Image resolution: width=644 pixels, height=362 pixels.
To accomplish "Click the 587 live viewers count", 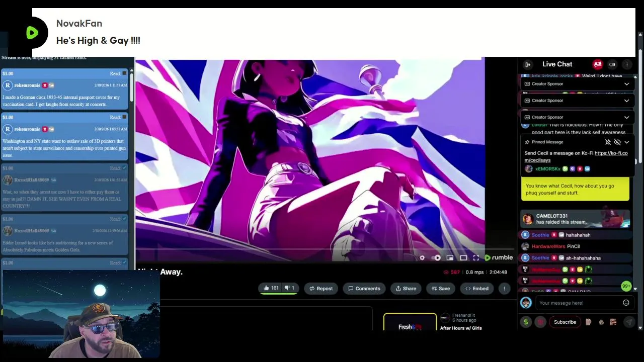I will [452, 272].
